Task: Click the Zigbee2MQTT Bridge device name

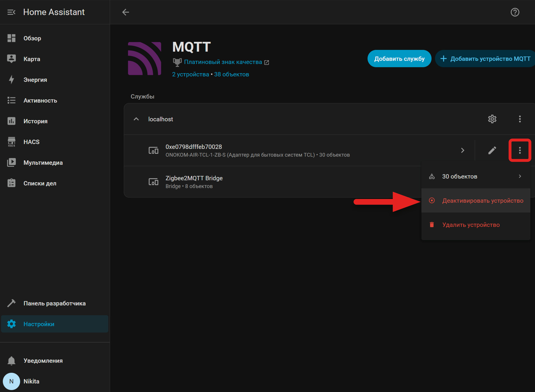Action: 194,178
